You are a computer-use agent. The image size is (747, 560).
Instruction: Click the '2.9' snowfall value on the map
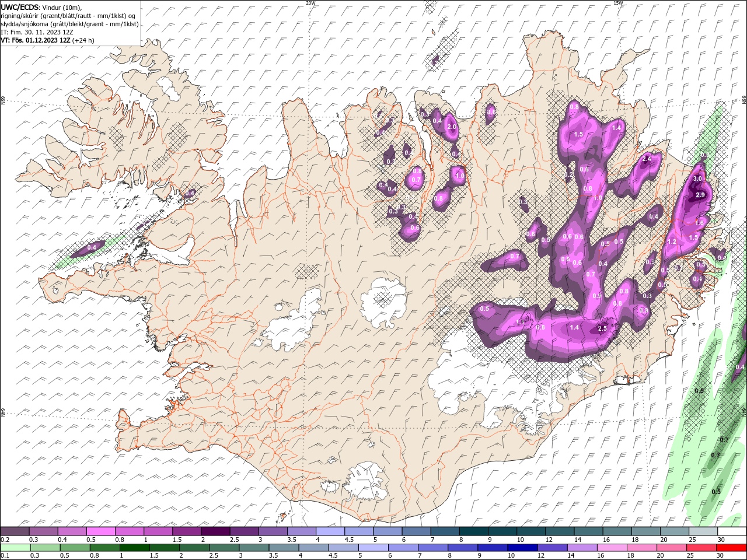point(701,195)
